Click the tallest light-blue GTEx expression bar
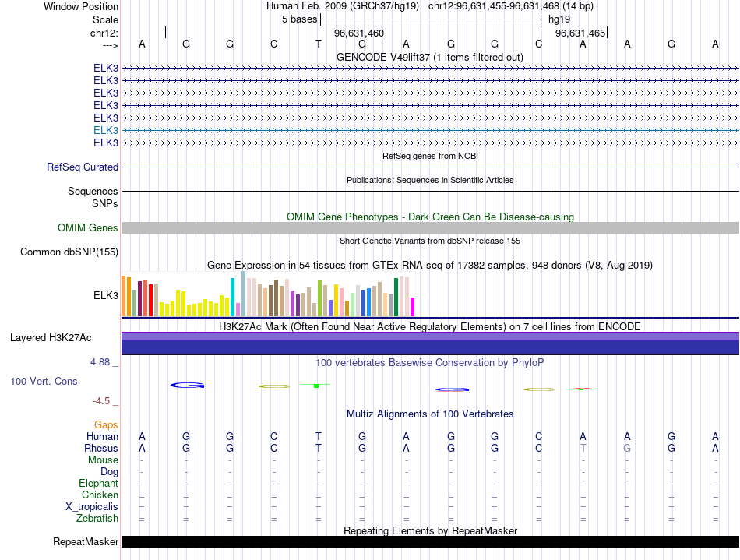Image resolution: width=740 pixels, height=560 pixels. 244,294
